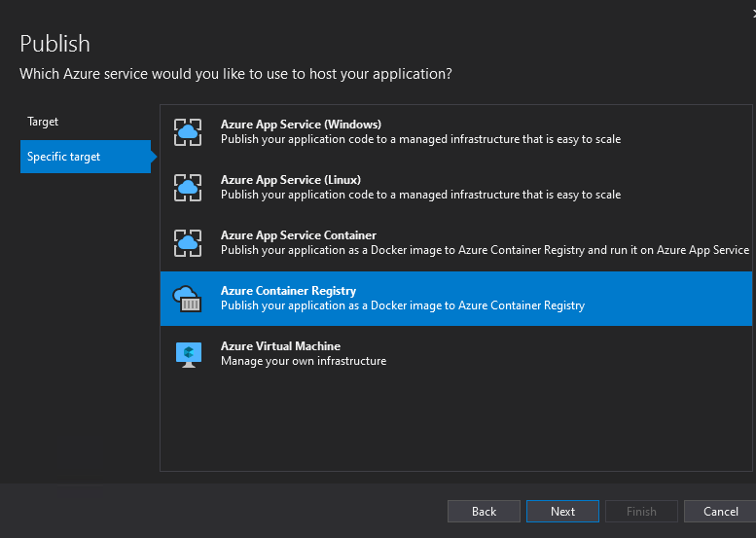The width and height of the screenshot is (756, 538).
Task: Click the 'Manage your own infrastructure' description
Action: tap(304, 361)
